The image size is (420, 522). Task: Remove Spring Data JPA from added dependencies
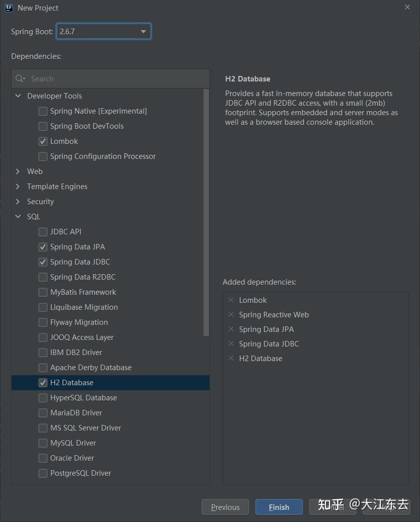tap(231, 329)
